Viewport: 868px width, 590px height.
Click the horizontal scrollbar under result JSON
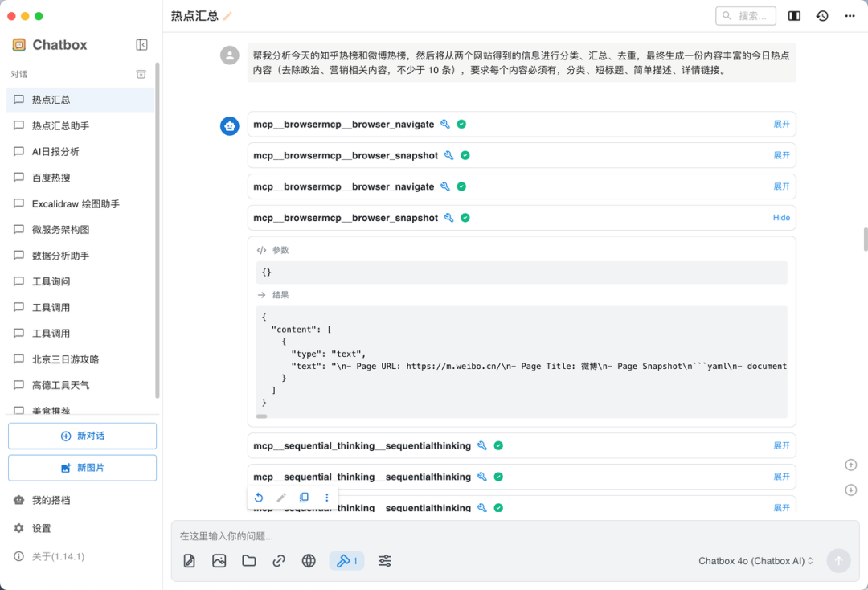(x=262, y=416)
